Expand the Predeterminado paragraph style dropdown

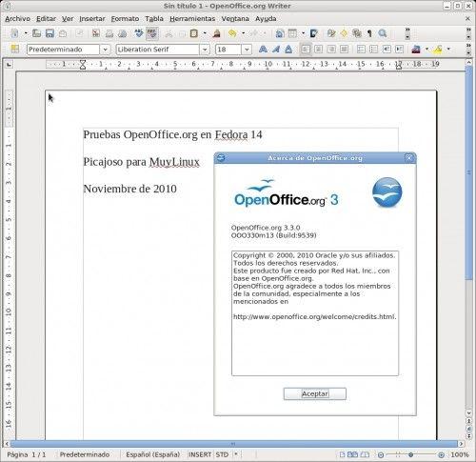click(x=105, y=50)
